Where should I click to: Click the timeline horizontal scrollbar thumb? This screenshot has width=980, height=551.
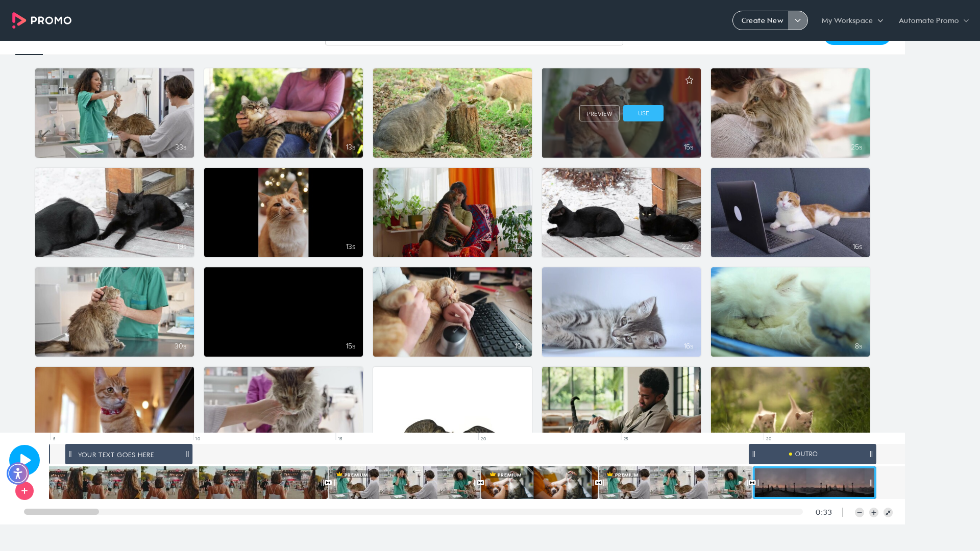61,512
